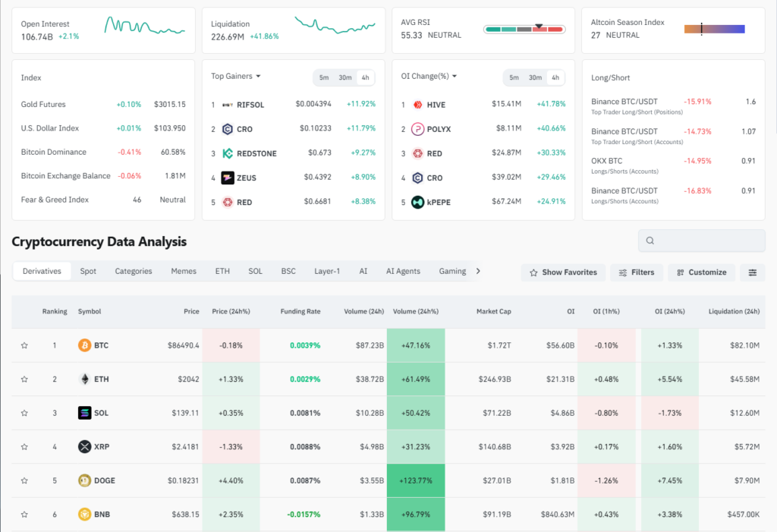Click the kPEPE token icon
The width and height of the screenshot is (777, 532).
[x=417, y=202]
